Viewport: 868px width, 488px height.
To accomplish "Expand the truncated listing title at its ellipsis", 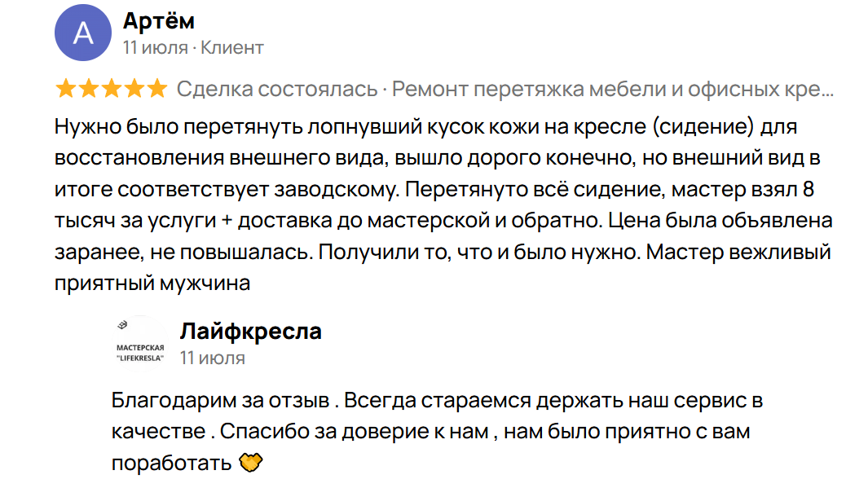I will tap(825, 89).
